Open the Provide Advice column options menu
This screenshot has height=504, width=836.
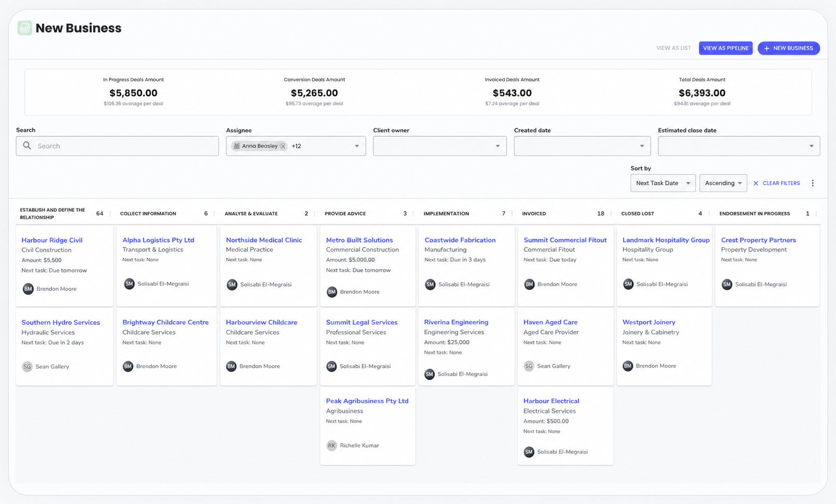413,214
